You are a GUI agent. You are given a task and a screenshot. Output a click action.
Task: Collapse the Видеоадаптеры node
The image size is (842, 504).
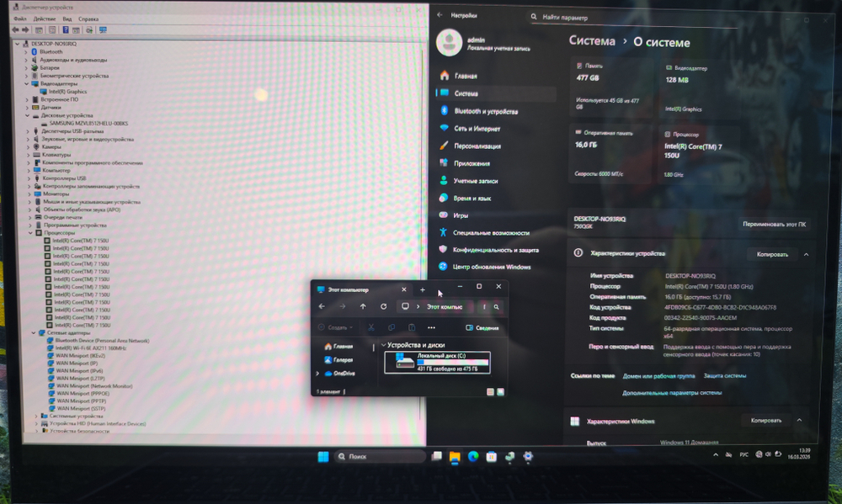pos(26,84)
